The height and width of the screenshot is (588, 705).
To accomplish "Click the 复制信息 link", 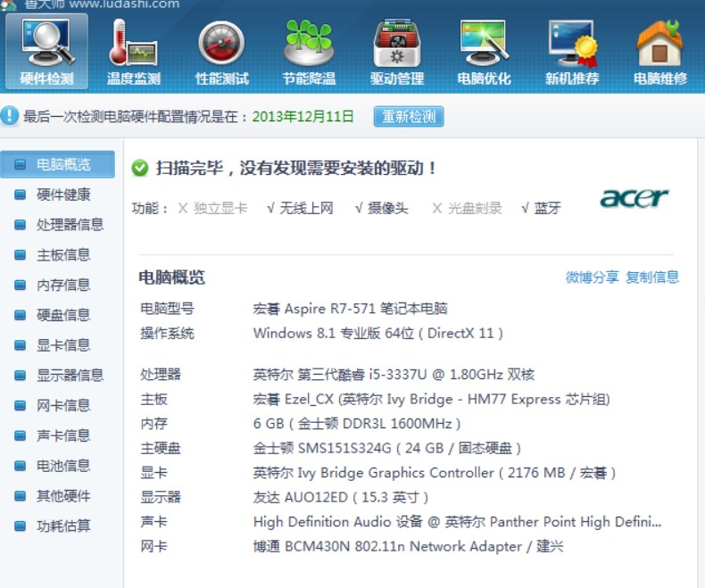I will tap(652, 277).
